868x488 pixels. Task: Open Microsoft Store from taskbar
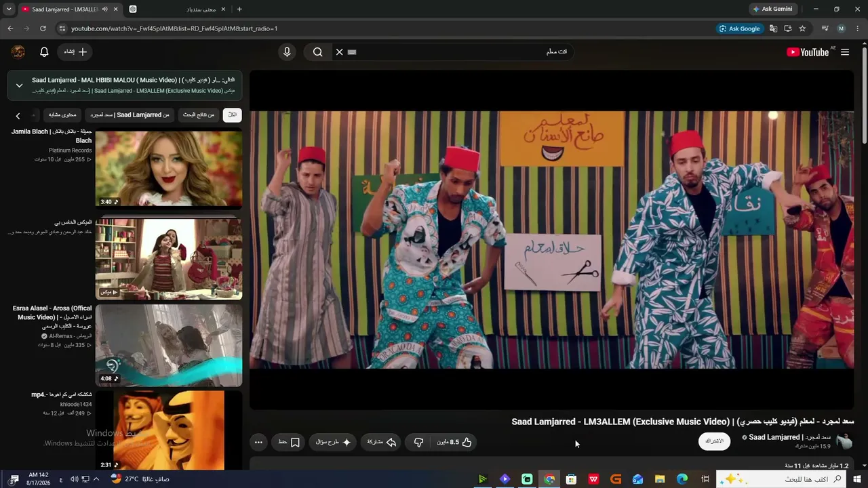pyautogui.click(x=572, y=479)
